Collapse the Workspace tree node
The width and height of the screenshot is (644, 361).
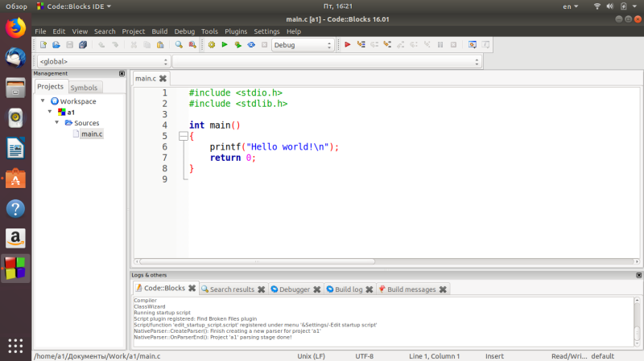[43, 101]
